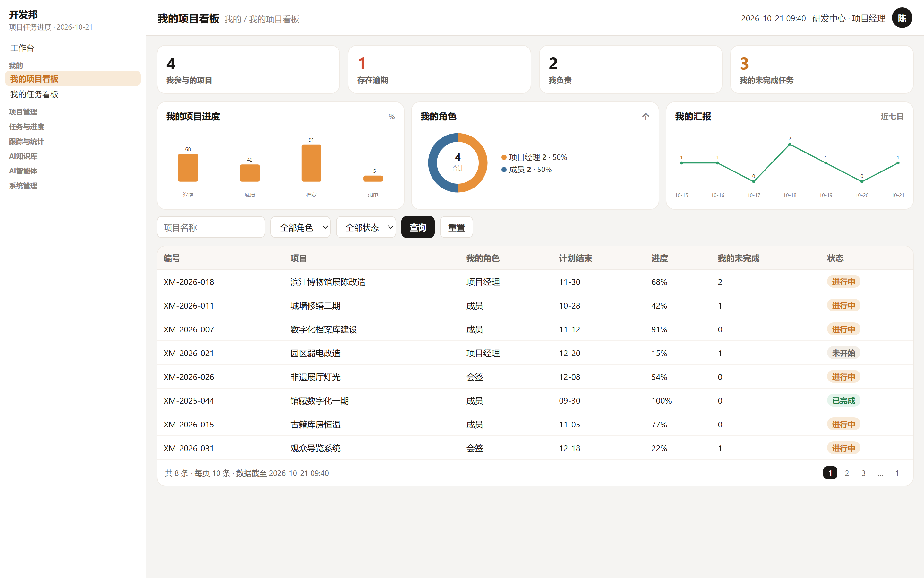Click project name 城墙修缮二期

pyautogui.click(x=315, y=306)
